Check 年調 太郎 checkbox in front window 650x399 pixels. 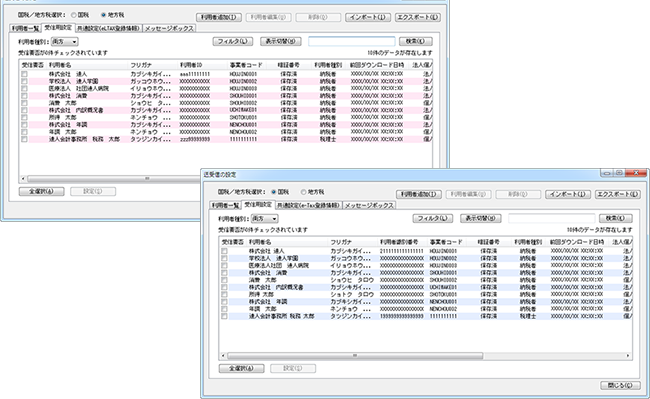[224, 309]
